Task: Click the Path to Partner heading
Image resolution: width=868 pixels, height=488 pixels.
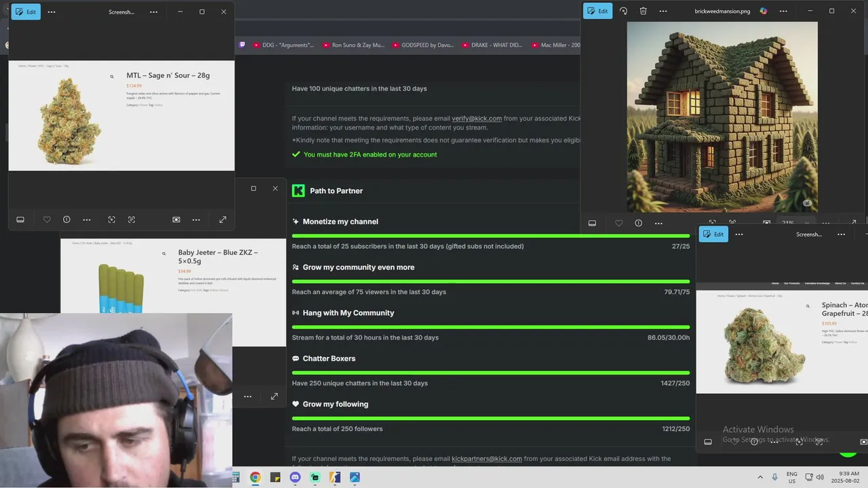Action: [336, 191]
